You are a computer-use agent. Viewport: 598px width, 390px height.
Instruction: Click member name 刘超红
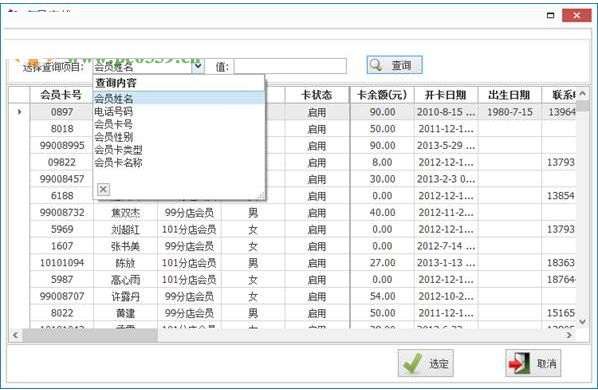125,229
